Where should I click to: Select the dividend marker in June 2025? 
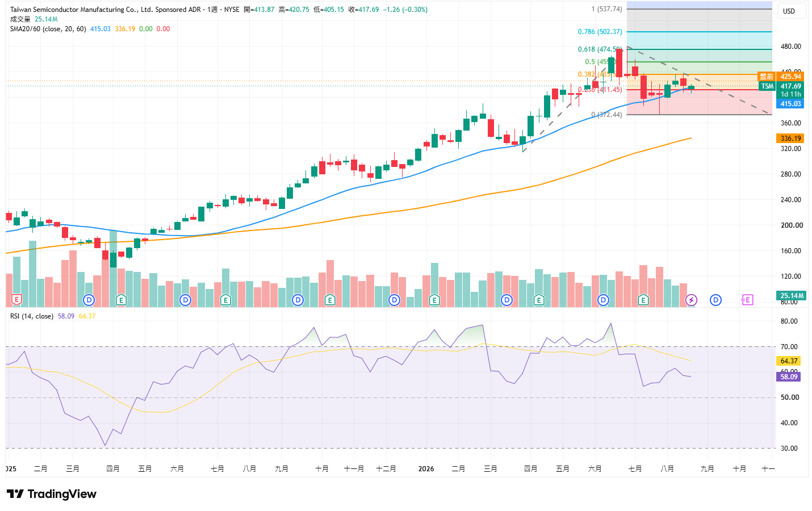click(x=185, y=299)
